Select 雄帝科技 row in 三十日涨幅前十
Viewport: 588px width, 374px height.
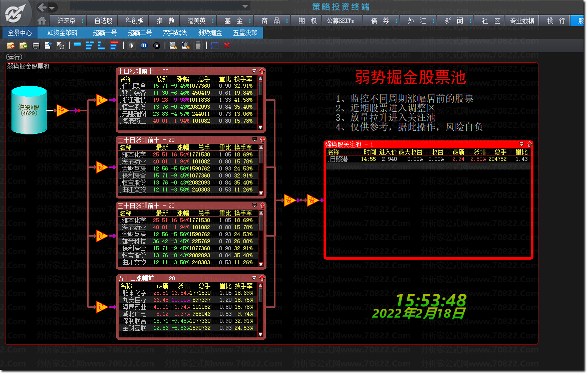188,242
